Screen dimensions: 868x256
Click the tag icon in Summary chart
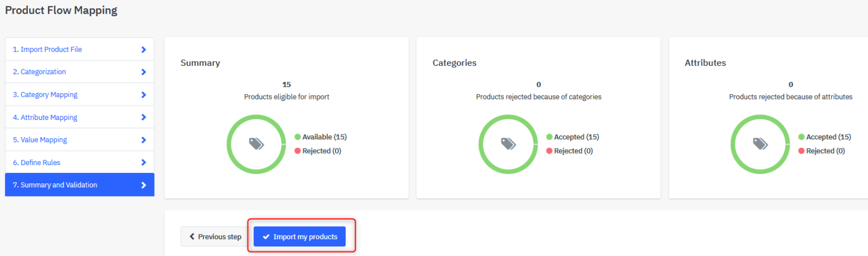(256, 144)
